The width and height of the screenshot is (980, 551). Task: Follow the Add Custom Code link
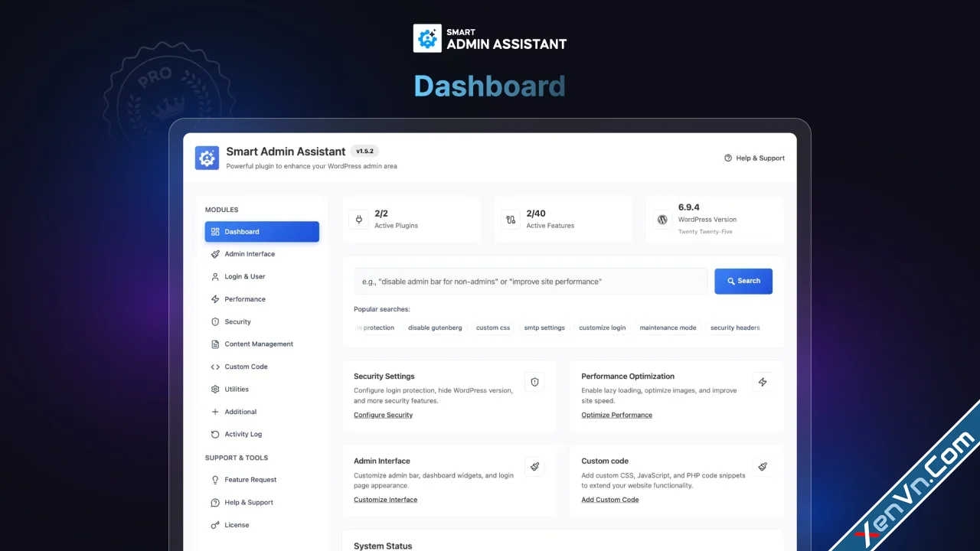[x=609, y=500]
